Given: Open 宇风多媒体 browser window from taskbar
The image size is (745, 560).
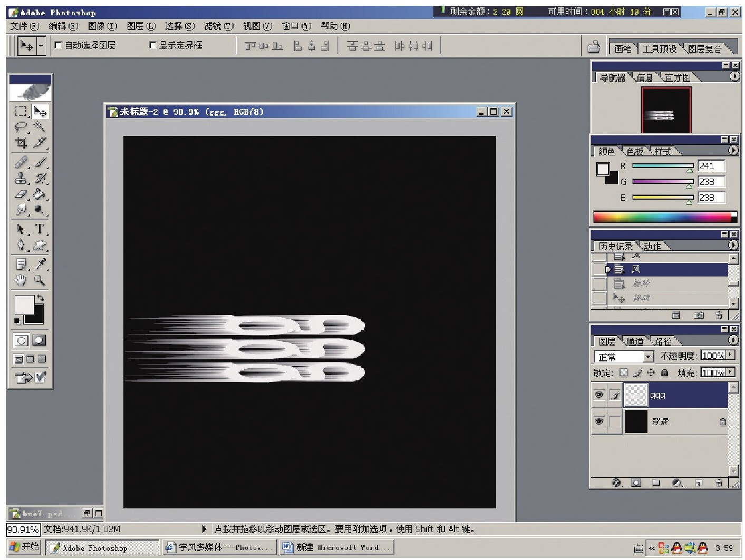Looking at the screenshot, I should 219,548.
